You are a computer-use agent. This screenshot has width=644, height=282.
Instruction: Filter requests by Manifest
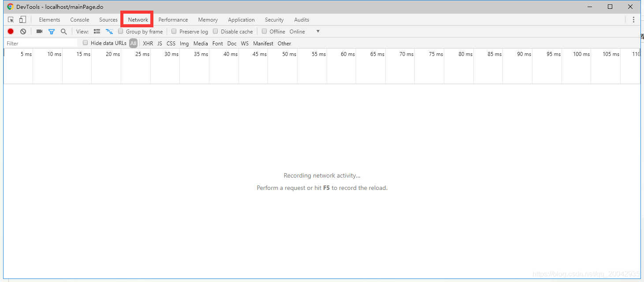point(263,43)
